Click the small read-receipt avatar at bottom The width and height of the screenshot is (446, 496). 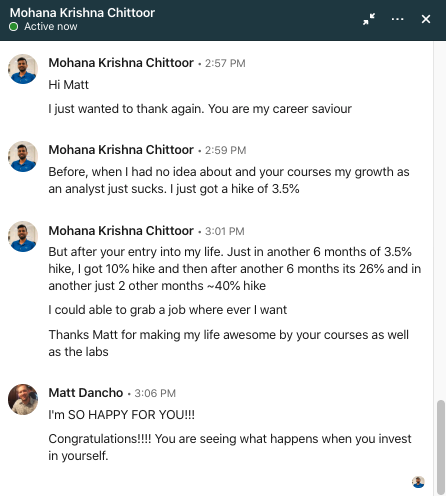point(418,482)
